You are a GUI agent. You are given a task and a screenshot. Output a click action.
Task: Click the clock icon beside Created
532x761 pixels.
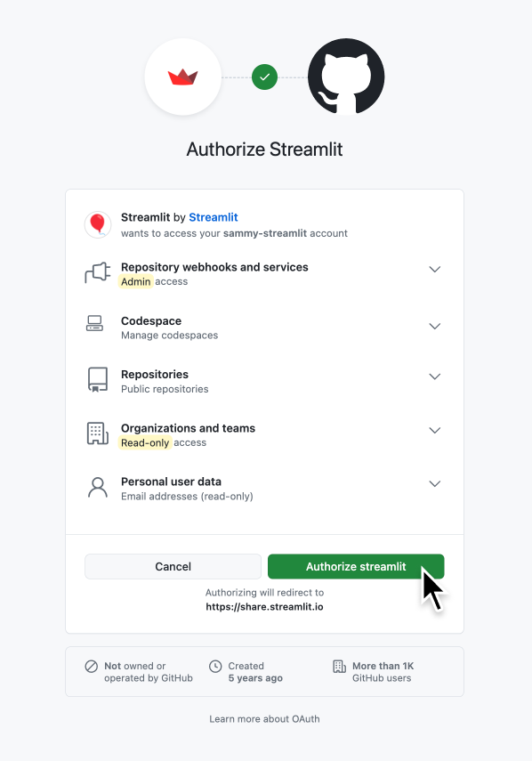(215, 666)
